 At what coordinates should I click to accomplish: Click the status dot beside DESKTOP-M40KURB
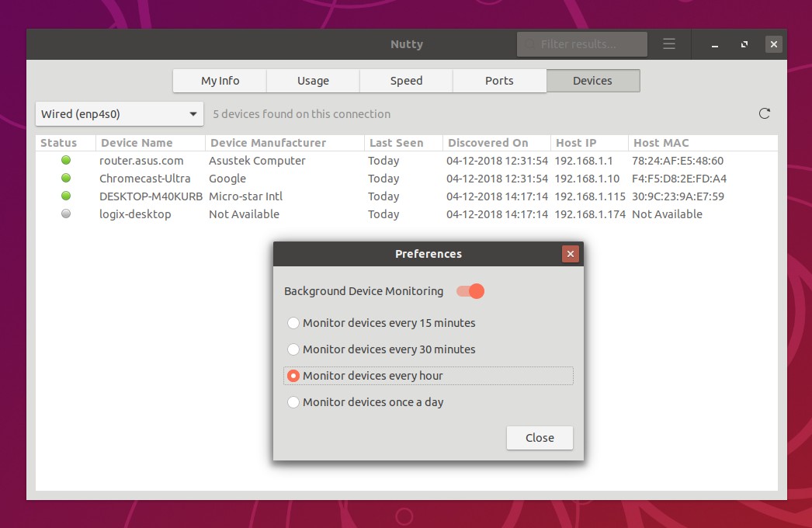pos(66,196)
